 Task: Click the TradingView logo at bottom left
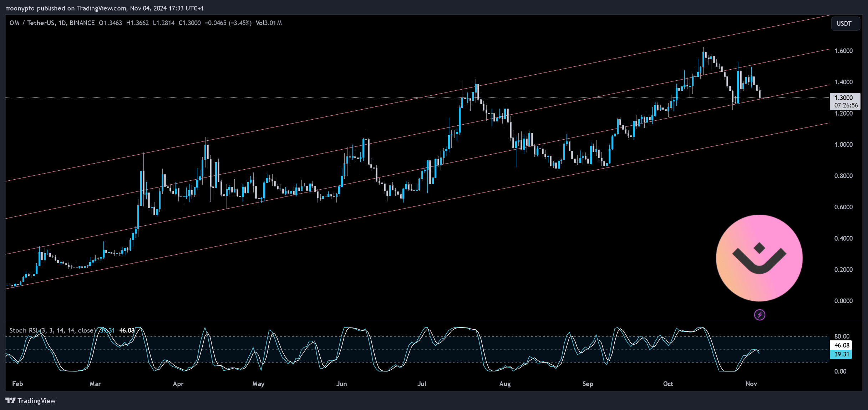31,401
